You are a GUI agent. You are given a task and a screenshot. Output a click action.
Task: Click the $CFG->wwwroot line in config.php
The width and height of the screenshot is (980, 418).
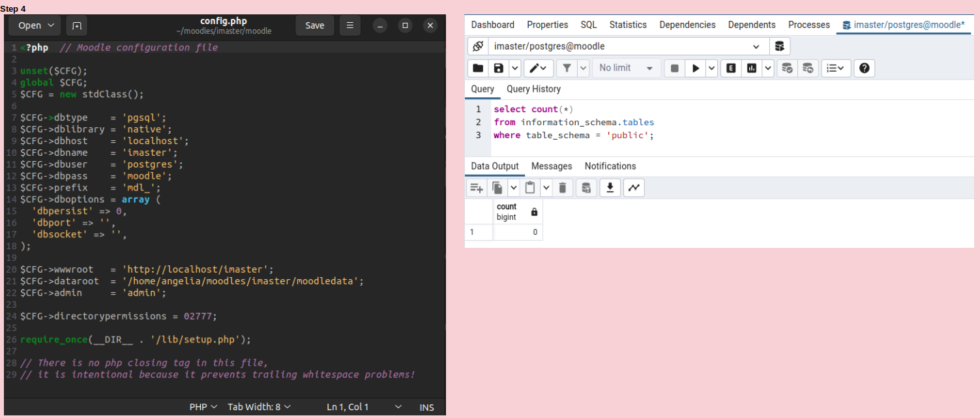coord(147,269)
